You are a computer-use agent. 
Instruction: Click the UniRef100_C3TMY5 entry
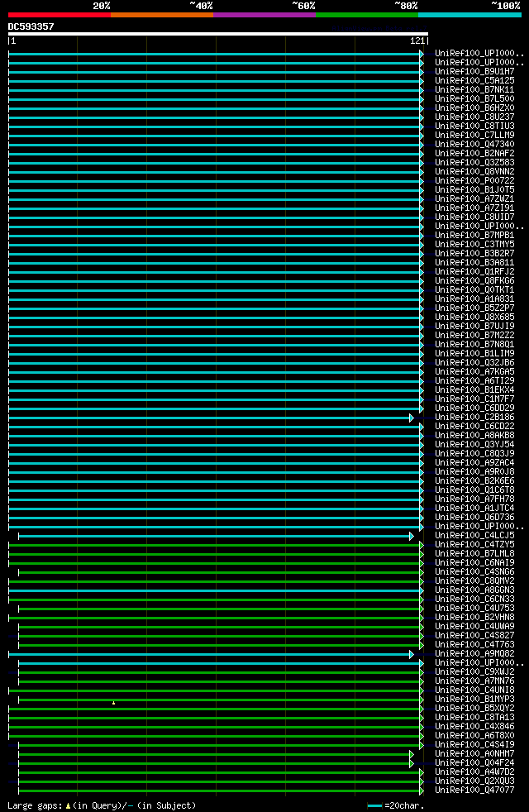point(474,245)
